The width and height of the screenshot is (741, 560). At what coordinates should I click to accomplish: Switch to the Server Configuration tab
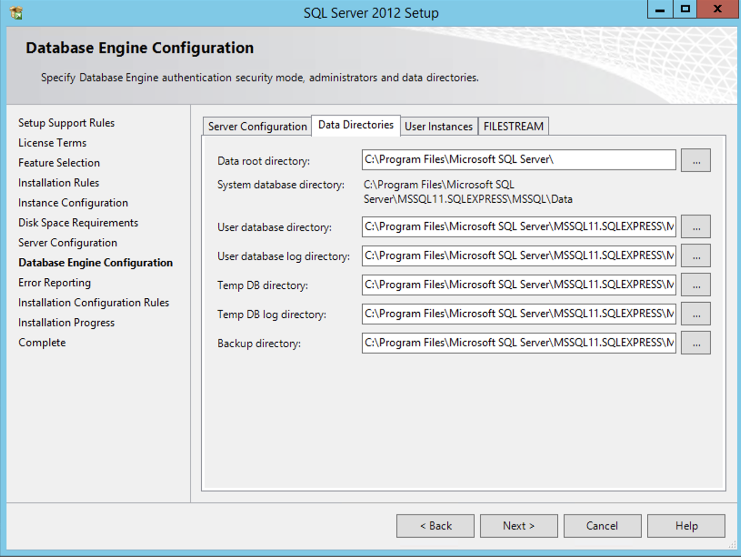click(x=257, y=126)
